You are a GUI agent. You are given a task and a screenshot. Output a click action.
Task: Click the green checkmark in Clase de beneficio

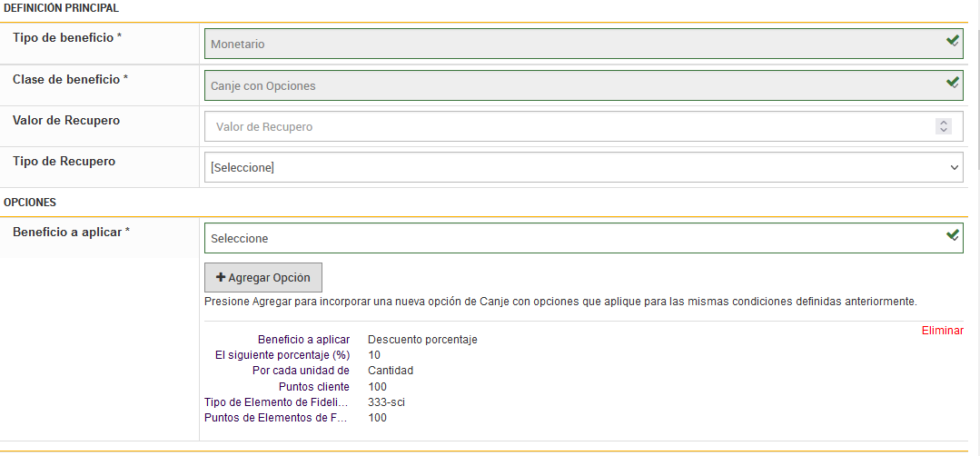point(953,82)
